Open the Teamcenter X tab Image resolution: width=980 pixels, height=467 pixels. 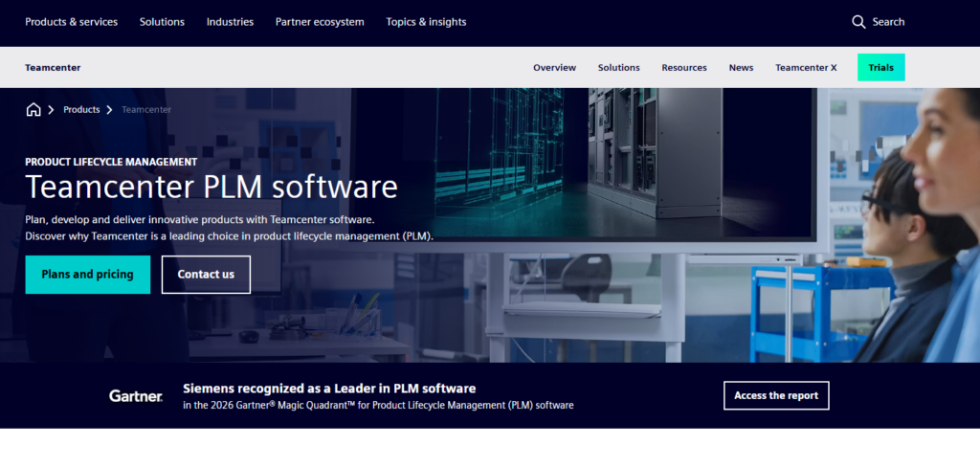(x=806, y=68)
